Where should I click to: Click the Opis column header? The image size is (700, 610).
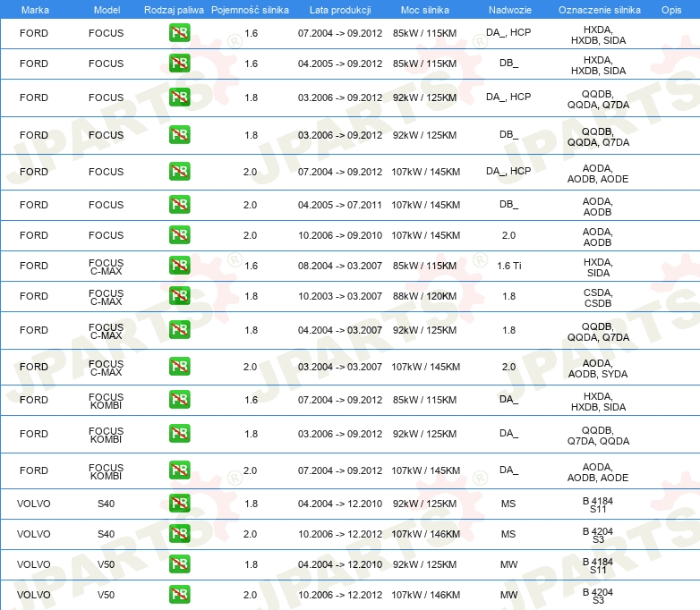[x=671, y=10]
